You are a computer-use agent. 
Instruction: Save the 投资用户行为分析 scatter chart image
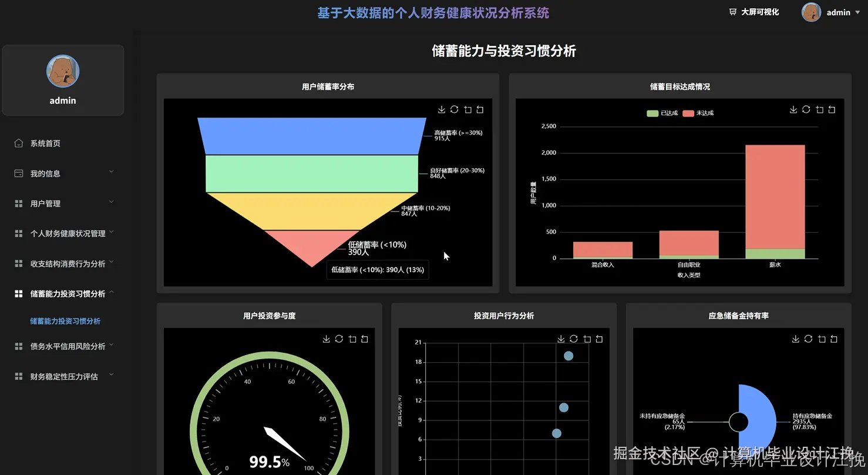(561, 339)
